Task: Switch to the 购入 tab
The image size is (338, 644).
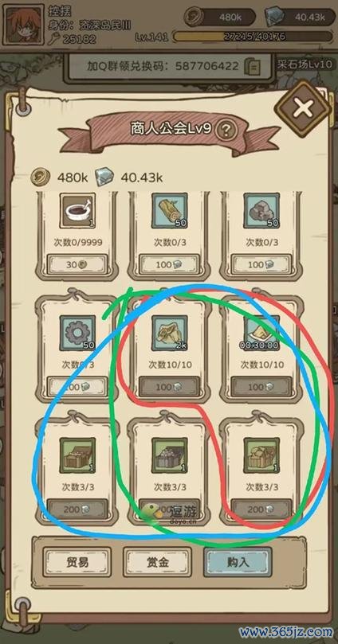Action: click(x=238, y=562)
